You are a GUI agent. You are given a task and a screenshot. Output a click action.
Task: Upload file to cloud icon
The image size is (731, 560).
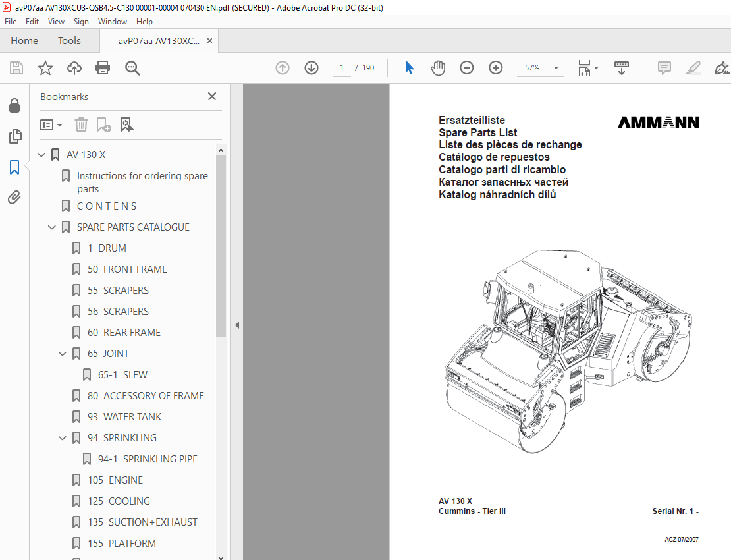click(x=74, y=68)
